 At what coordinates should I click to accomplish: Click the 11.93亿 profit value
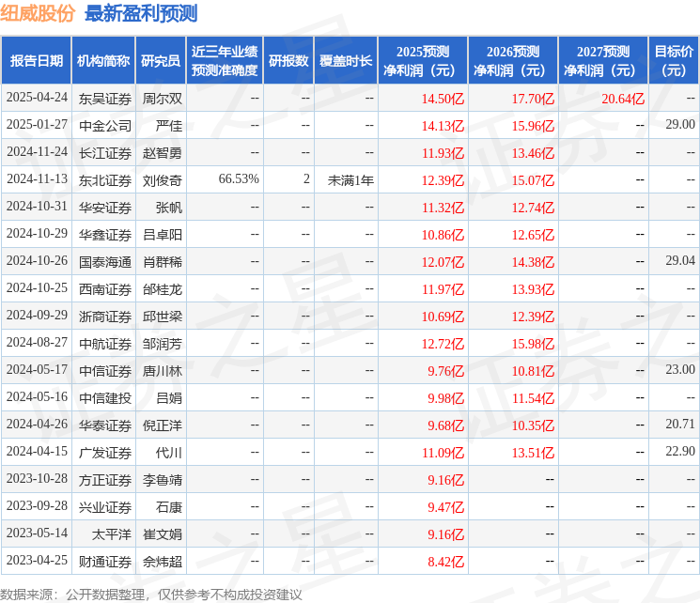[443, 153]
